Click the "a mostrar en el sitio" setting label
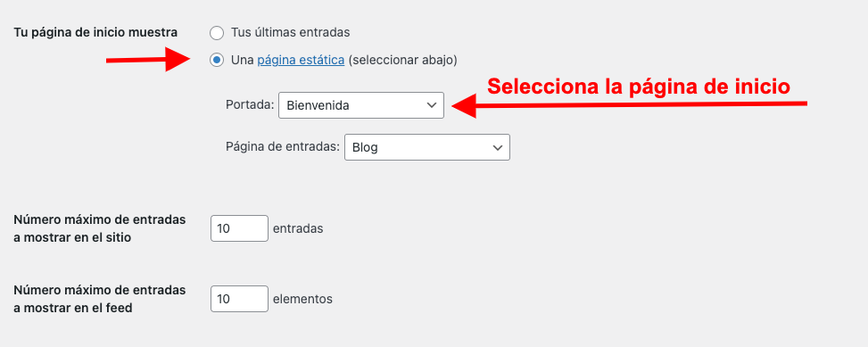 coord(72,238)
